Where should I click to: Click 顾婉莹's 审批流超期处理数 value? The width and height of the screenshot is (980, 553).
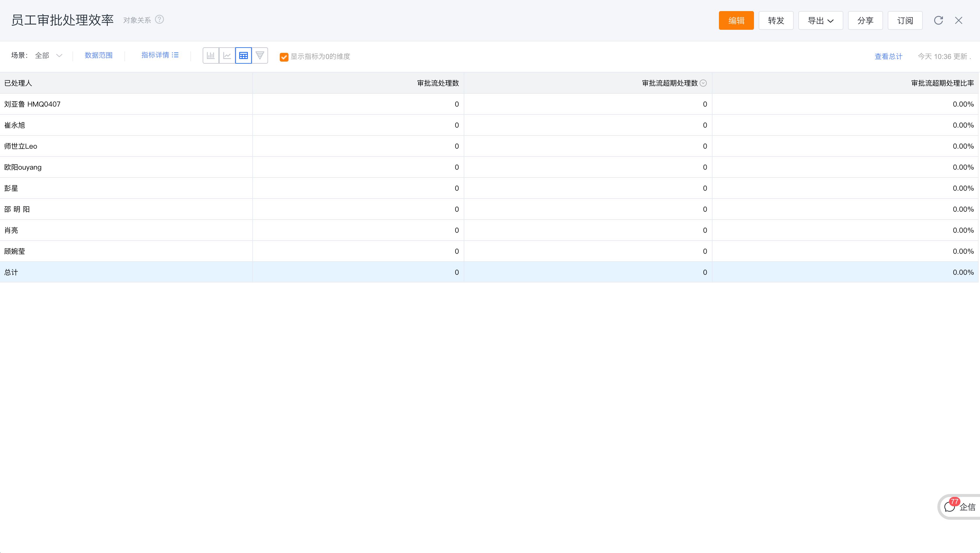(x=705, y=251)
